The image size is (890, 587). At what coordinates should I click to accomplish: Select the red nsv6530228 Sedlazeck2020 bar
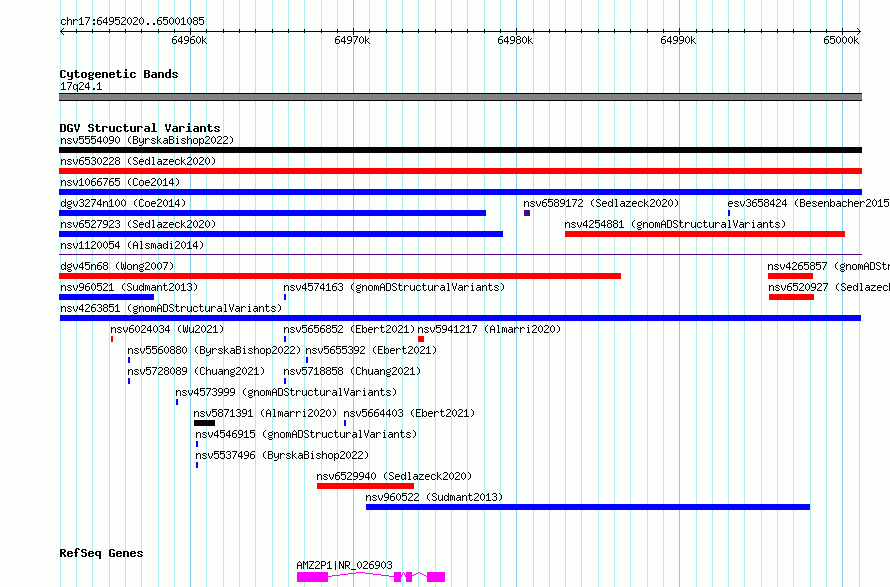coord(460,171)
